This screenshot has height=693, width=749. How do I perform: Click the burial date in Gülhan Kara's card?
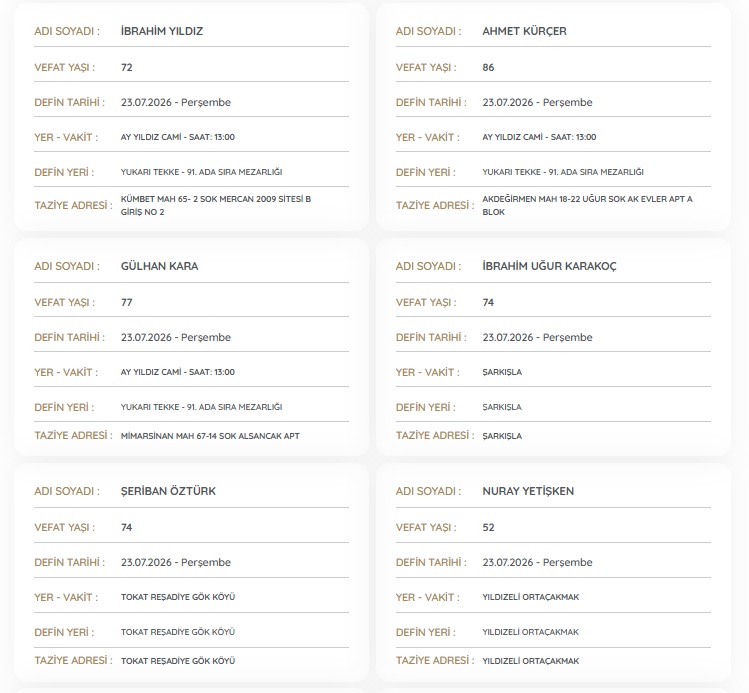click(x=176, y=337)
